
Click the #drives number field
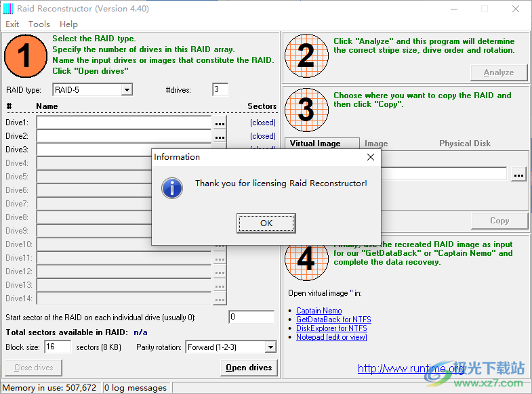tap(220, 89)
